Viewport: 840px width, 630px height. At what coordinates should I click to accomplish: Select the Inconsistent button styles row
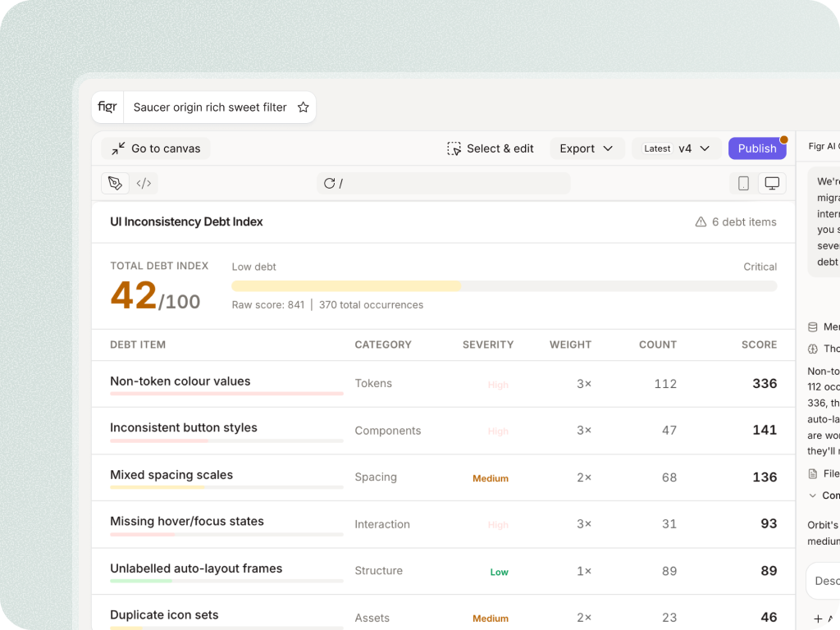[x=443, y=431]
